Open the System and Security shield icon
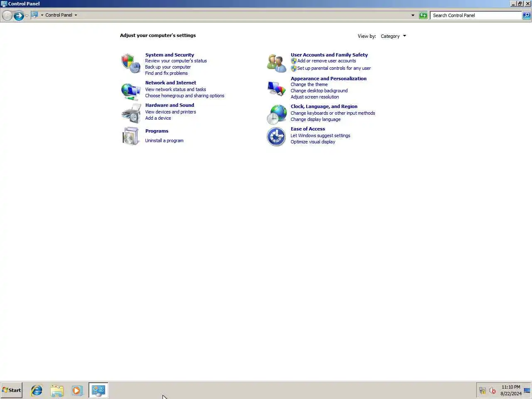 [x=131, y=63]
